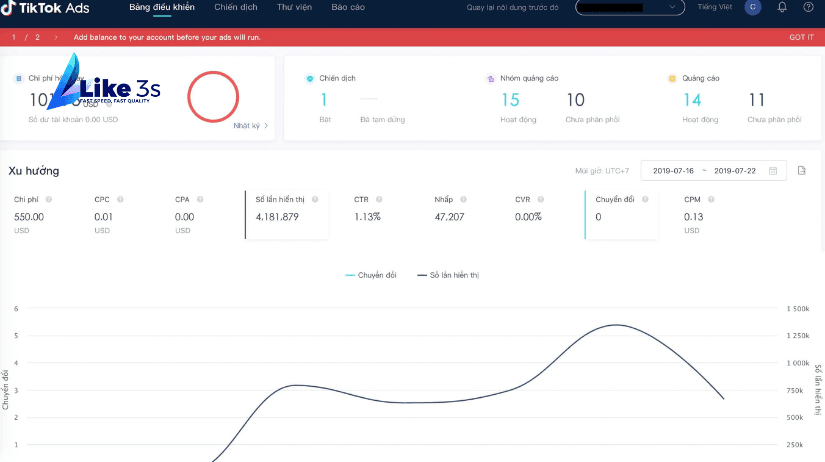Click the Nhóm quảng cáo card icon
The image size is (825, 462).
point(490,78)
